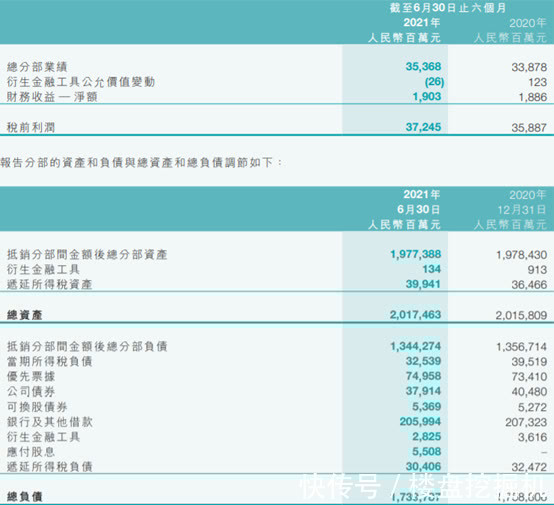Click the 優先票據 label

click(31, 376)
